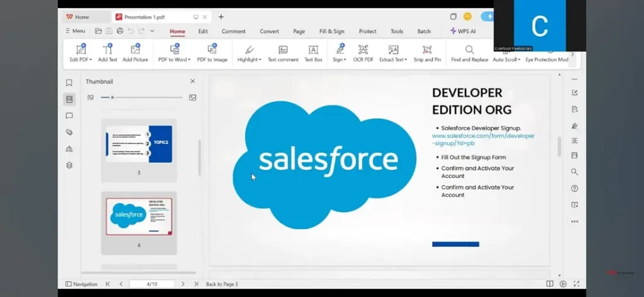Select the Add Picture tool
Viewport: 644px width, 297px height.
135,53
